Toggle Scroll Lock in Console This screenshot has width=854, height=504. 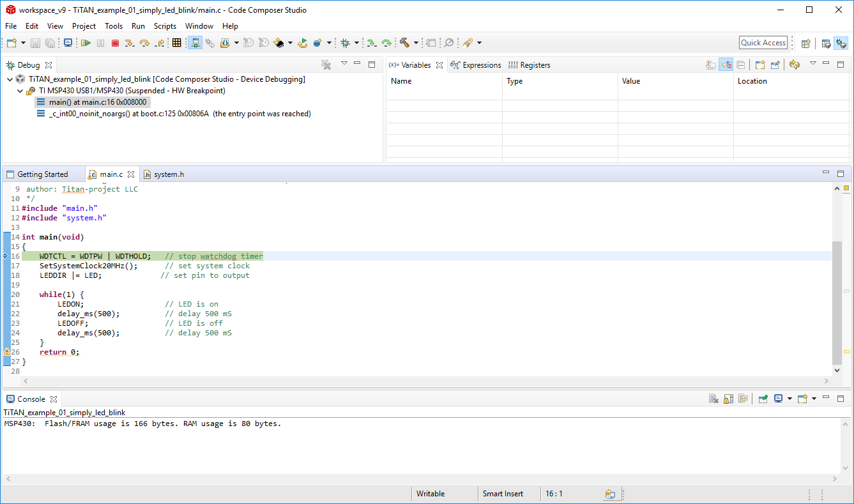point(728,399)
